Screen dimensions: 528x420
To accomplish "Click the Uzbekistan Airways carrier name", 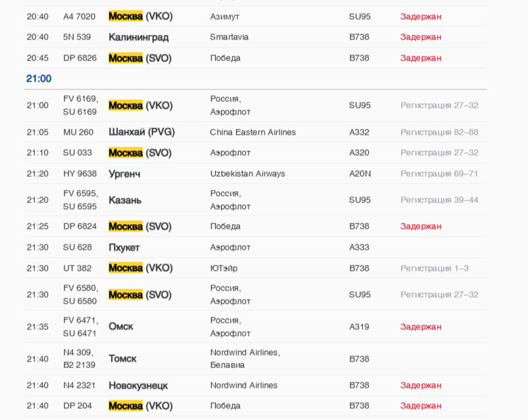I will pos(247,174).
